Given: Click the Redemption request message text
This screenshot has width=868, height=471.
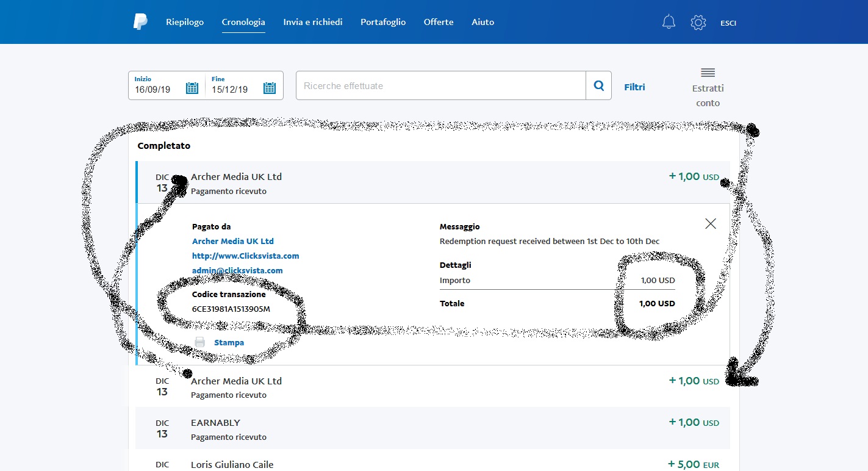Looking at the screenshot, I should (x=550, y=241).
